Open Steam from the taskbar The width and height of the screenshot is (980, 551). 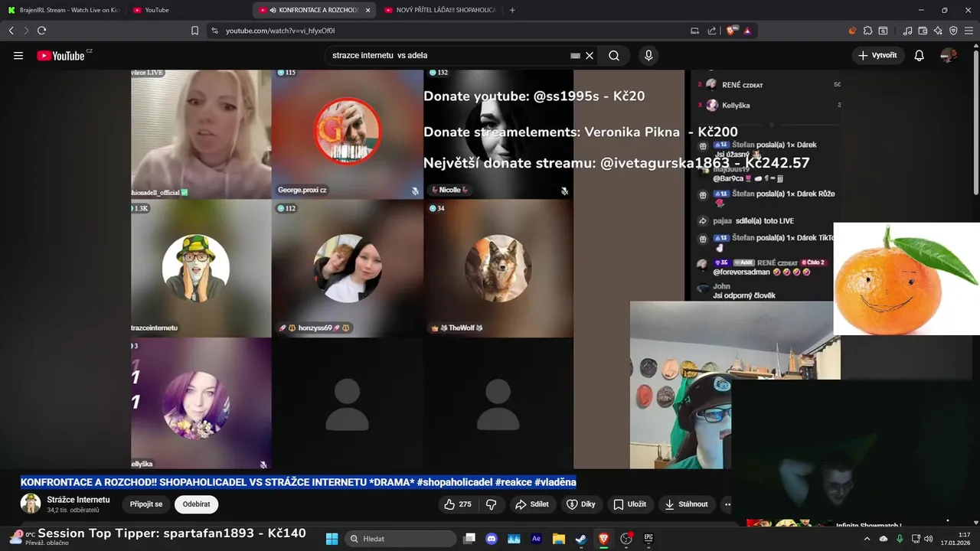tap(581, 539)
